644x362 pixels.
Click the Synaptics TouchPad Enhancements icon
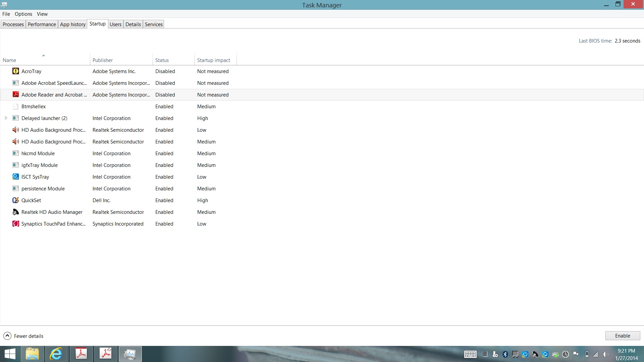click(x=15, y=224)
